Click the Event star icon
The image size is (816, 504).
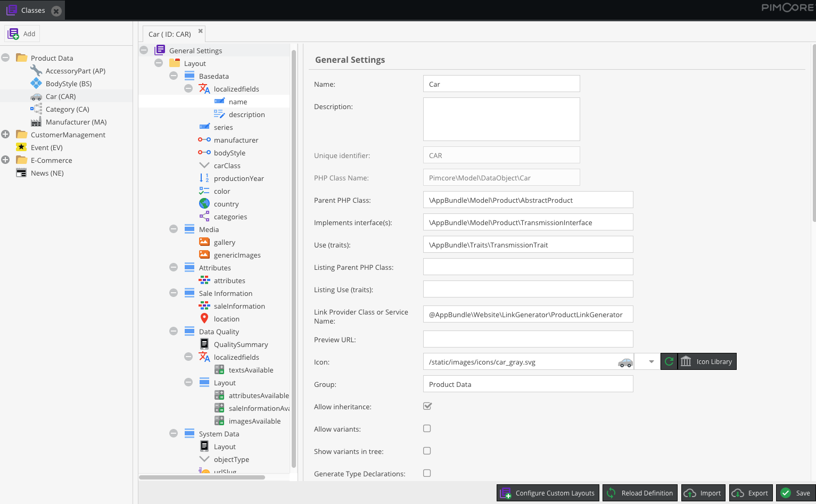pos(21,147)
